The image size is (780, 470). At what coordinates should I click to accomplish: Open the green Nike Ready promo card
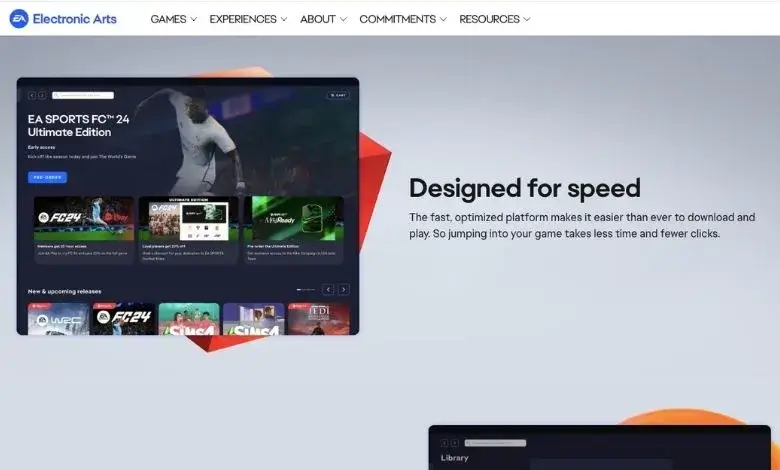[293, 229]
